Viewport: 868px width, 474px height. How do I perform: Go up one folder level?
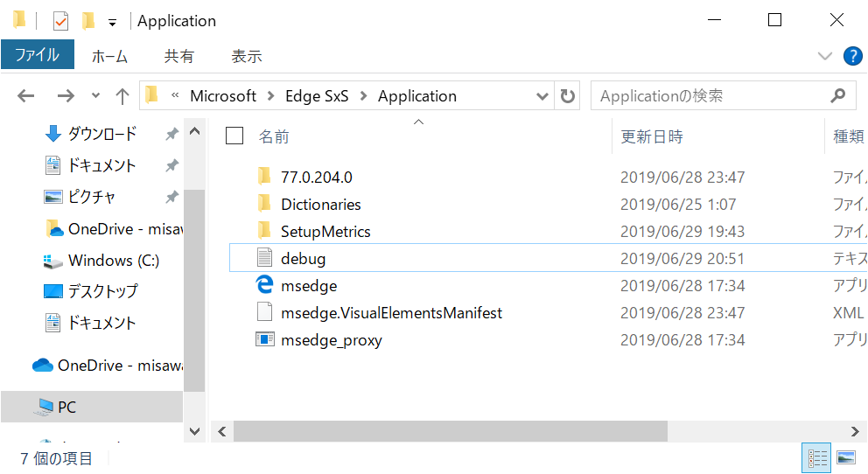click(122, 96)
